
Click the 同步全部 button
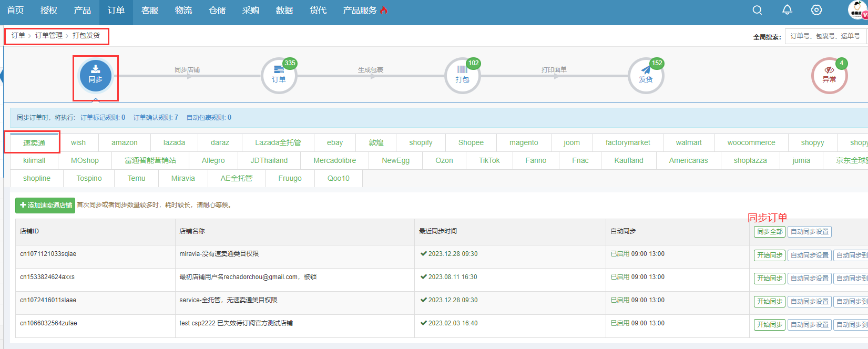pyautogui.click(x=770, y=232)
